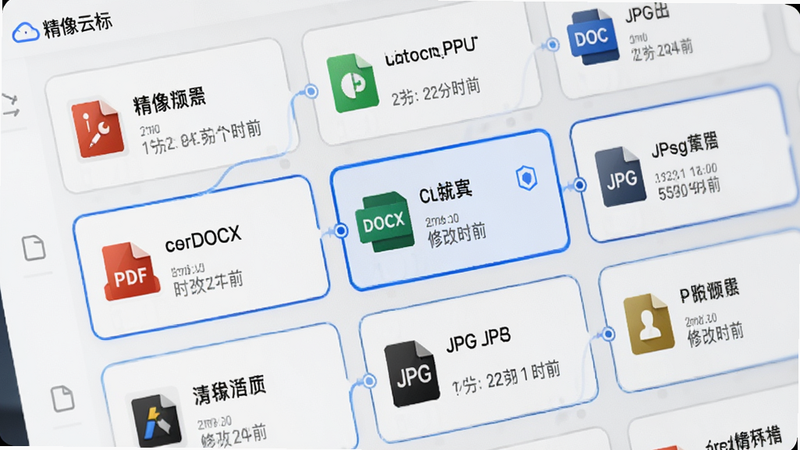The height and width of the screenshot is (450, 800).
Task: Click the timestamp text under cerDOCX
Action: [x=208, y=285]
